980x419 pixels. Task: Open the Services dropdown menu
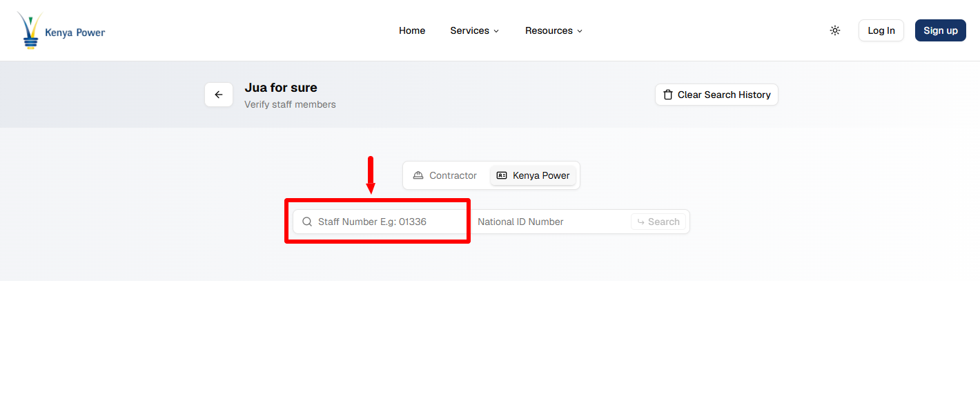click(x=475, y=30)
